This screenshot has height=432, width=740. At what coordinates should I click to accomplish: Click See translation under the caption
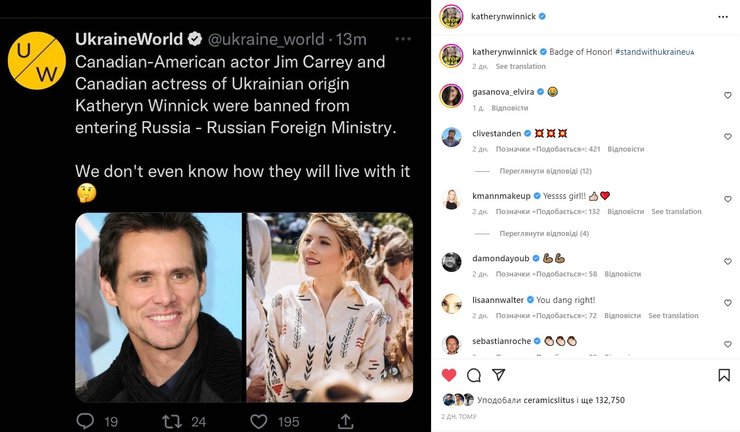[x=521, y=66]
